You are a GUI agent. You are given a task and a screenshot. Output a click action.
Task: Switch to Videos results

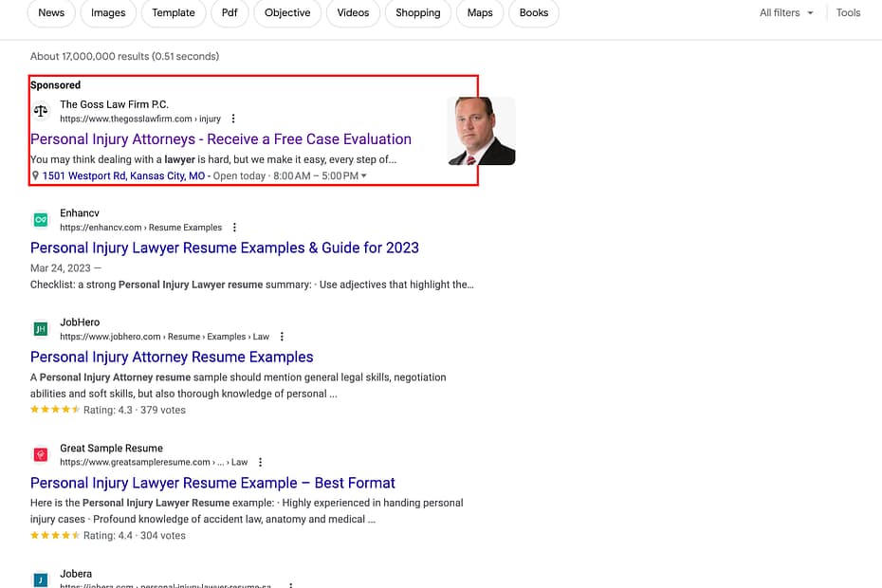point(353,12)
